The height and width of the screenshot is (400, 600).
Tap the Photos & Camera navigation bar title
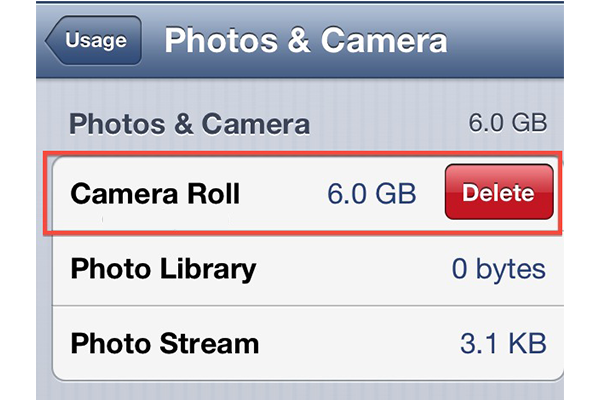306,40
